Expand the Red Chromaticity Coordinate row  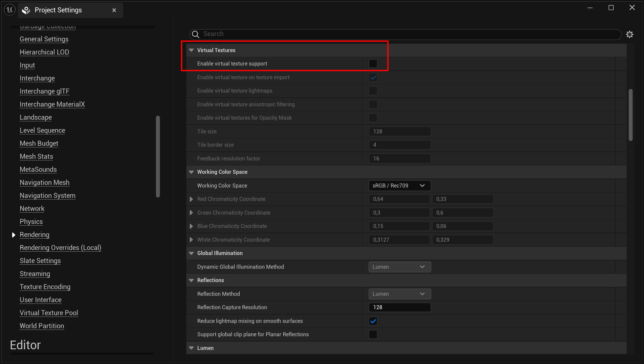191,199
